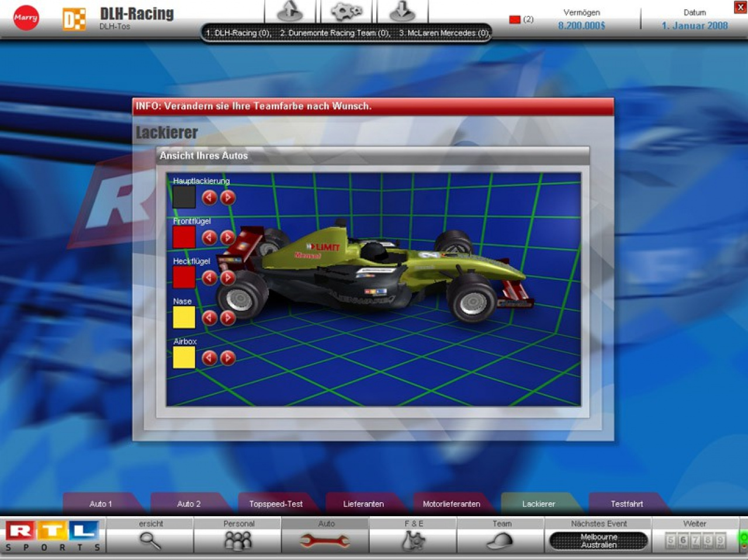Open the Nächstes Event Melbourne Australien display
The width and height of the screenshot is (748, 560).
click(x=598, y=541)
